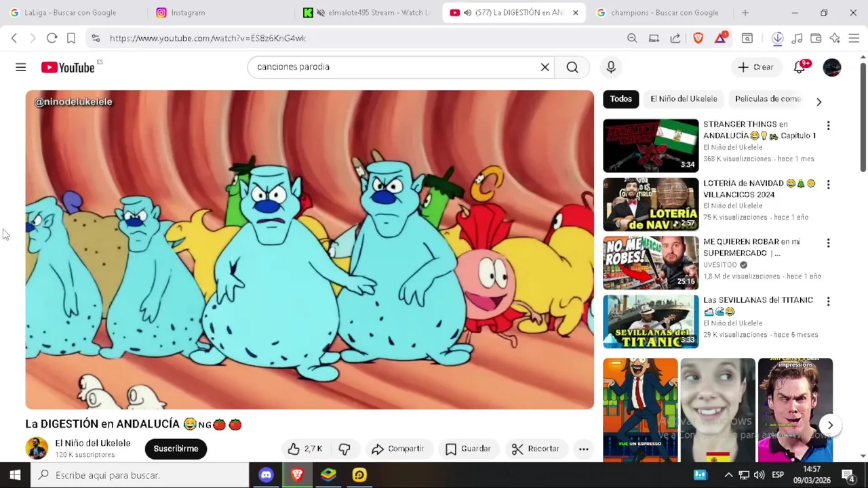
Task: Click the Windows taskbar search box
Action: 140,475
